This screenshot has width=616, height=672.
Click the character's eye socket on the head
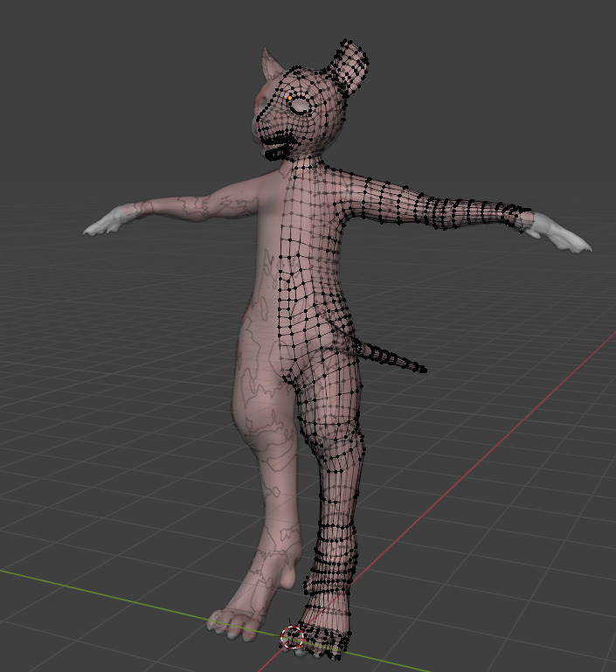pyautogui.click(x=300, y=106)
